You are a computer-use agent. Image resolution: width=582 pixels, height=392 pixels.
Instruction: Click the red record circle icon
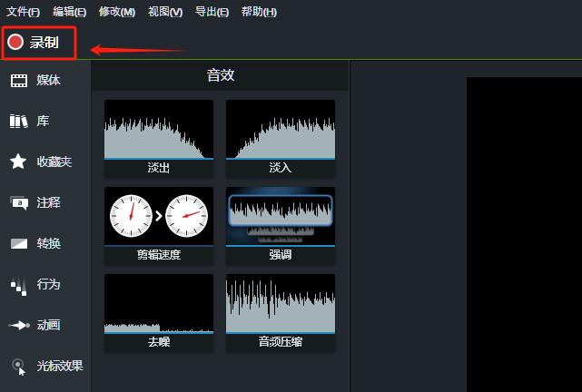point(15,42)
